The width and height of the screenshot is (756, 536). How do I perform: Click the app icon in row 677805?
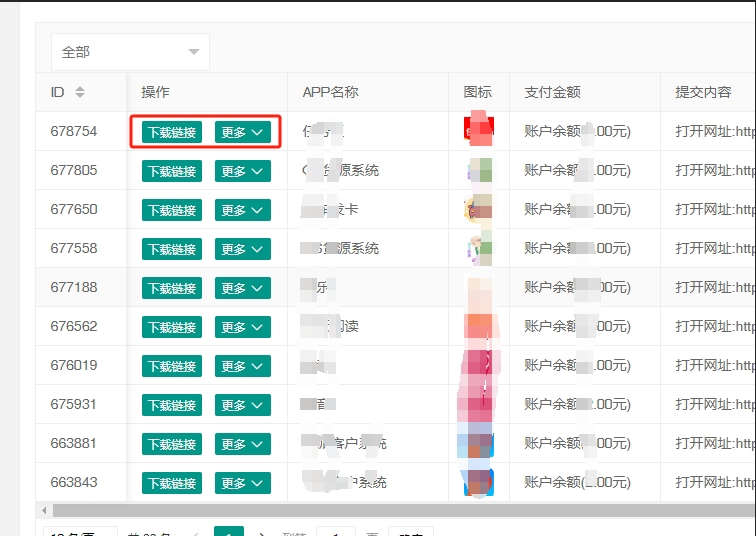tap(479, 170)
